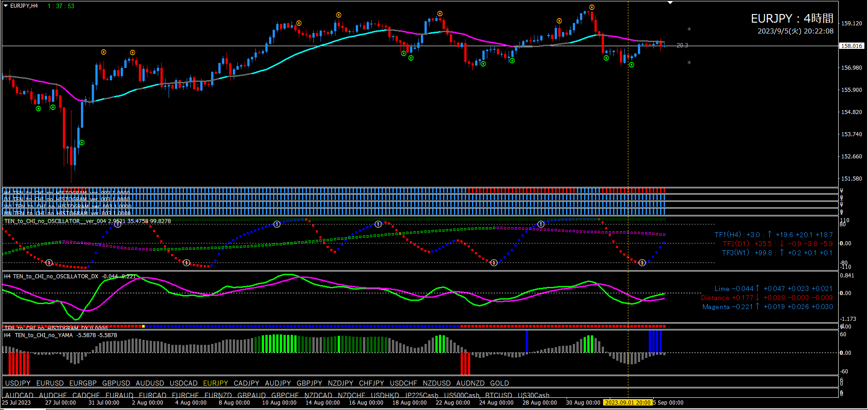The image size is (868, 410).
Task: Open the USDHKD pair
Action: click(385, 396)
